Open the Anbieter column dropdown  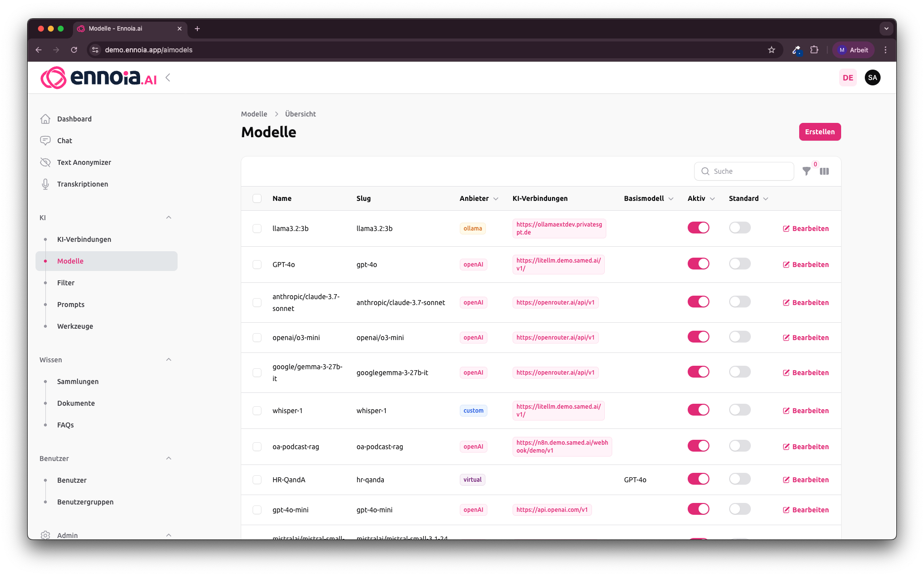[496, 199]
